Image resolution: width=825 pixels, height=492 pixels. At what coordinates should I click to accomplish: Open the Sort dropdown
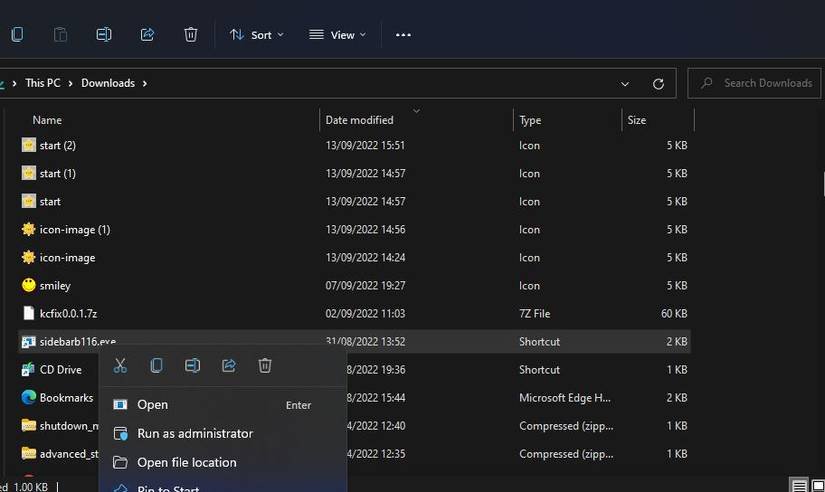click(256, 35)
